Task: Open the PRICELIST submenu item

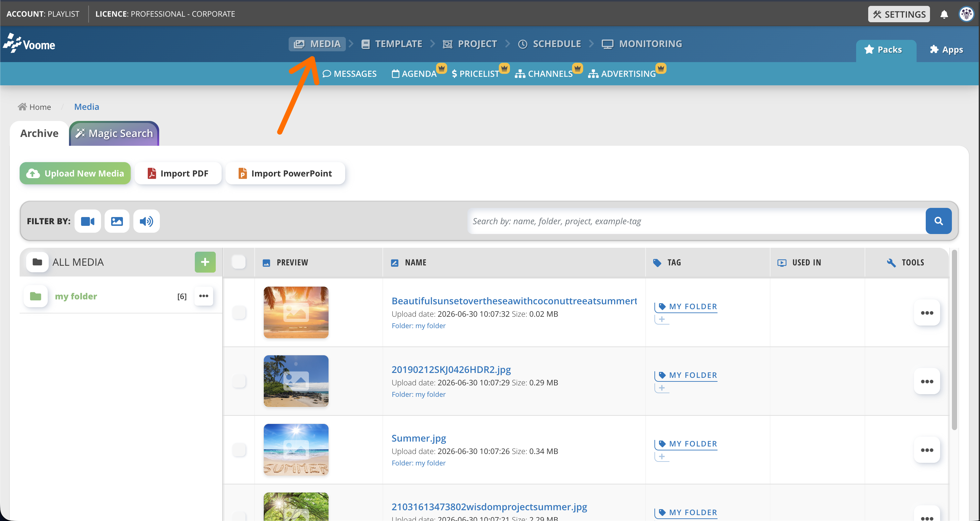Action: pyautogui.click(x=475, y=74)
